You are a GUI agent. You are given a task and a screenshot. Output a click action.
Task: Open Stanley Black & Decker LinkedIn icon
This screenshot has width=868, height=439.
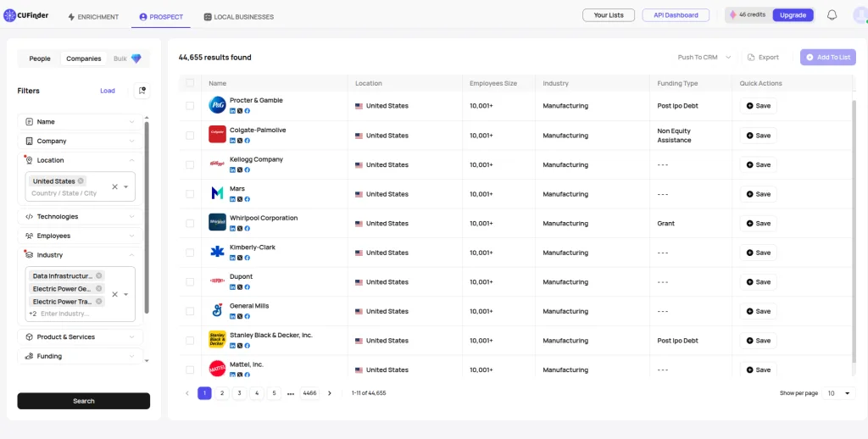click(x=232, y=346)
